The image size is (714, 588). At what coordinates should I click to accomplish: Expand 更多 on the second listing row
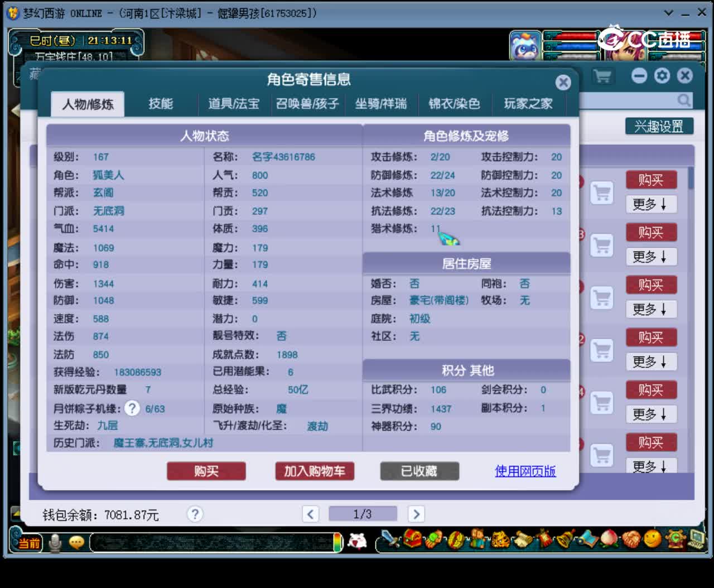[651, 257]
